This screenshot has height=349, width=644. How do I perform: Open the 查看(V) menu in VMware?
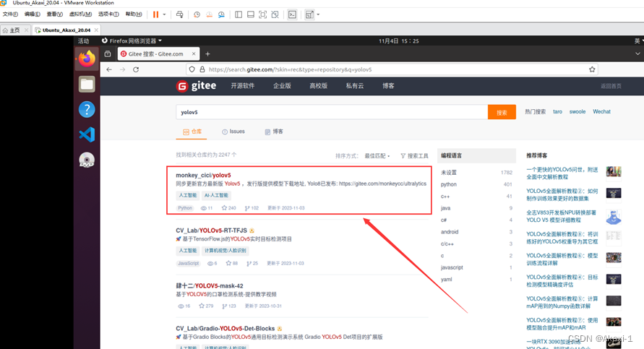tap(55, 14)
